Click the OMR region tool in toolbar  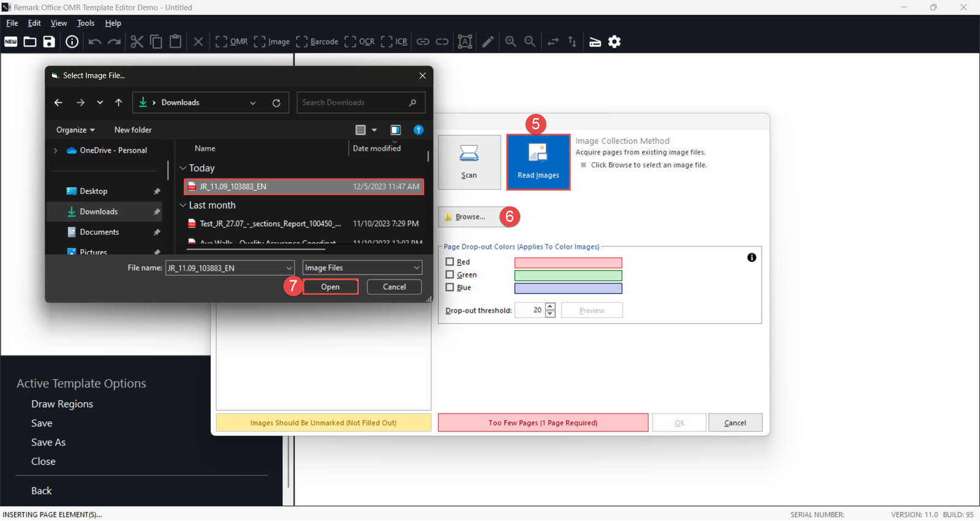coord(232,42)
